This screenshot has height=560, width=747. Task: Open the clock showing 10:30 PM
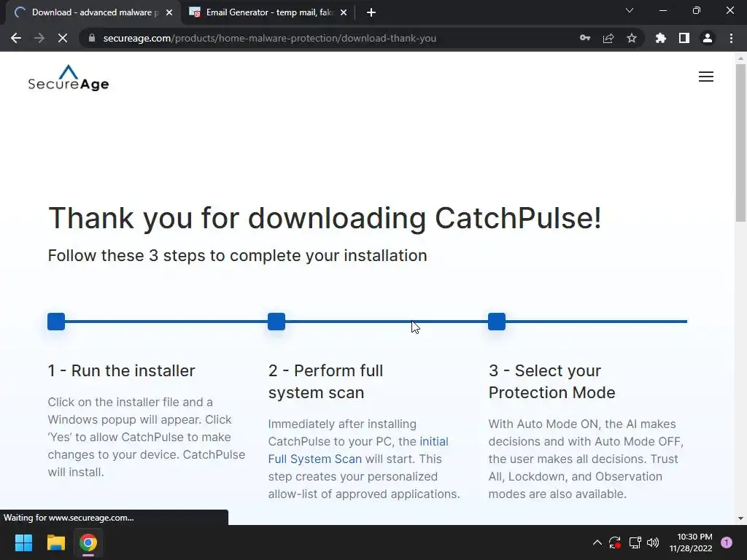coord(691,542)
